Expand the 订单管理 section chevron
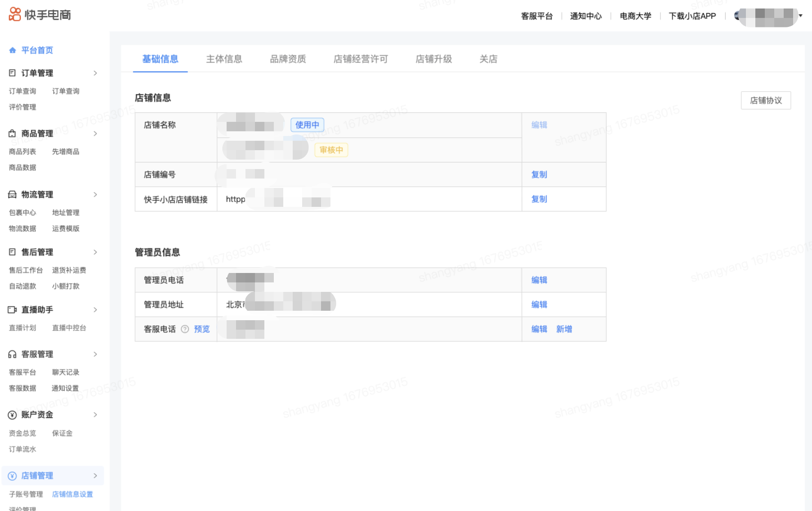Viewport: 812px width, 511px height. (95, 73)
